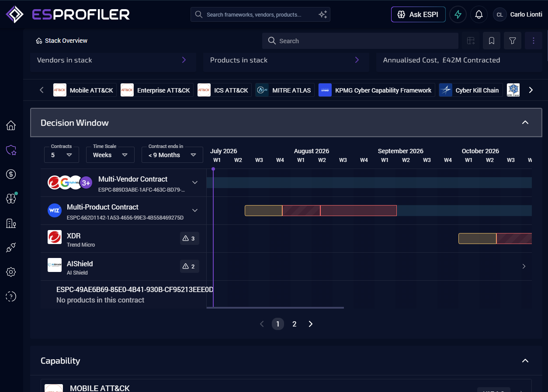Viewport: 548px width, 392px height.
Task: Open the three-dot more options menu
Action: (534, 41)
